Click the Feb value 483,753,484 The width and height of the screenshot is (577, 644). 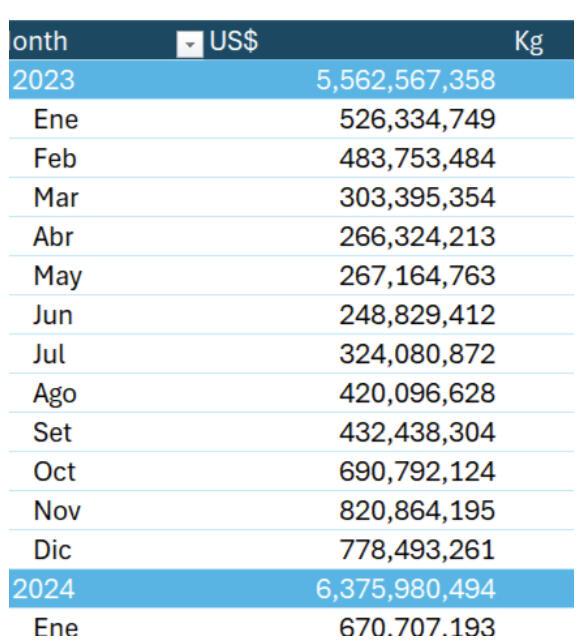click(x=417, y=159)
